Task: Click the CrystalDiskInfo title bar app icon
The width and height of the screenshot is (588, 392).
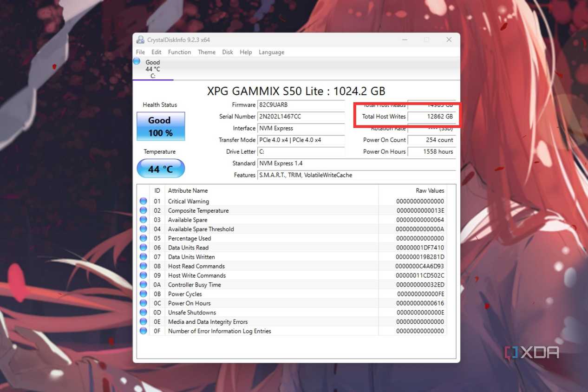Action: pyautogui.click(x=140, y=40)
